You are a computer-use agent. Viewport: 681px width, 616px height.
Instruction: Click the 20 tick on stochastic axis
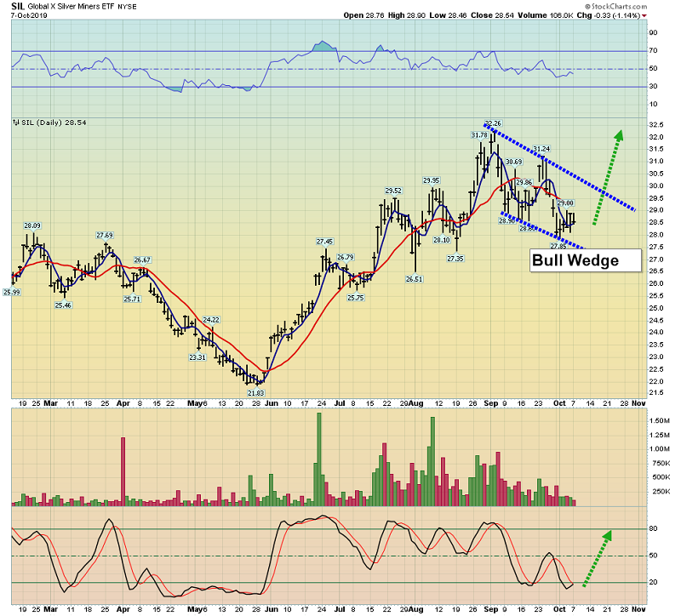(653, 582)
